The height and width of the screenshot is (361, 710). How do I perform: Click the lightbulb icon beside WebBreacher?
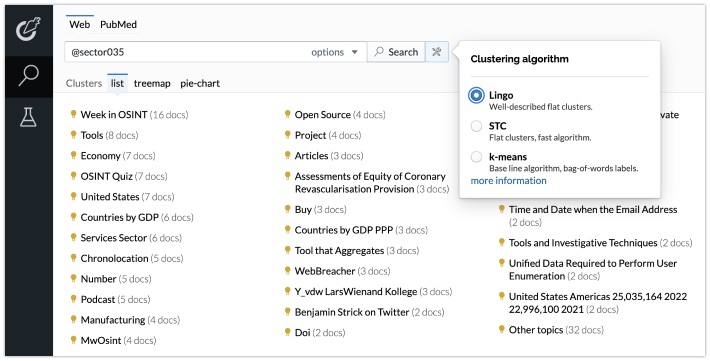pos(287,270)
